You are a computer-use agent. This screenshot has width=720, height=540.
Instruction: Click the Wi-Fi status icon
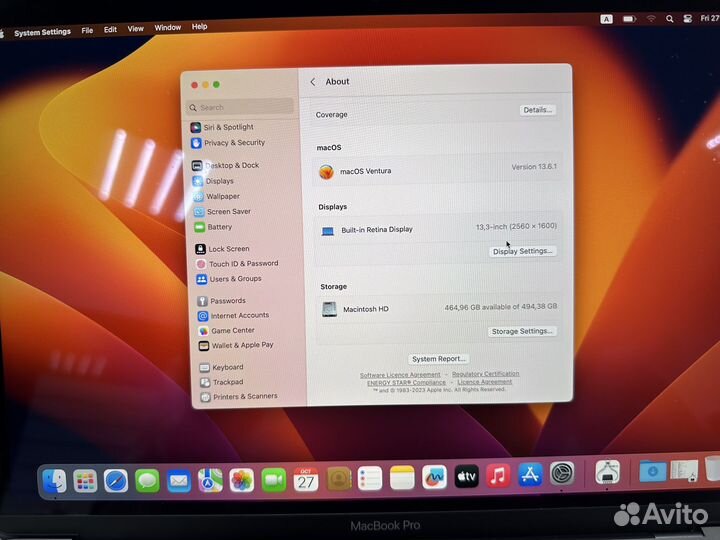click(651, 19)
